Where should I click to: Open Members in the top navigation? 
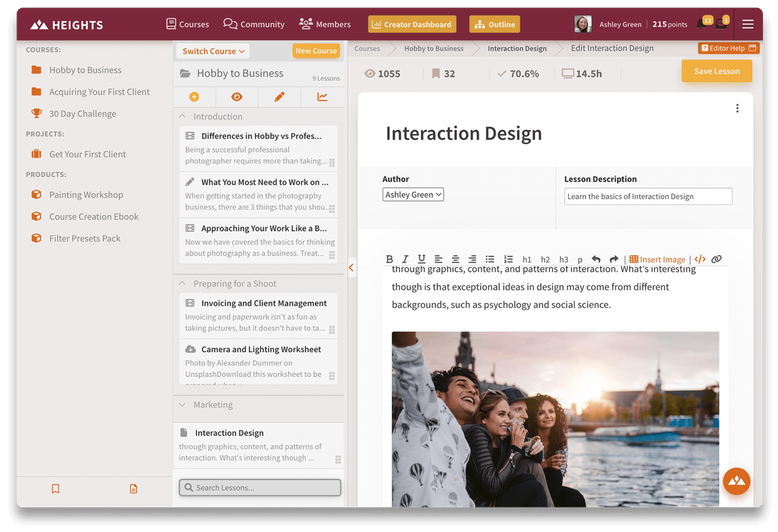(325, 24)
